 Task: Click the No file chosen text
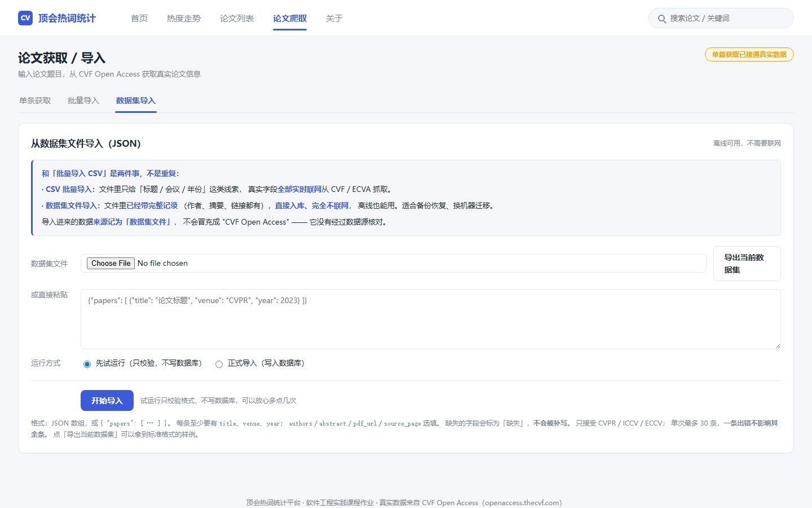tap(162, 263)
